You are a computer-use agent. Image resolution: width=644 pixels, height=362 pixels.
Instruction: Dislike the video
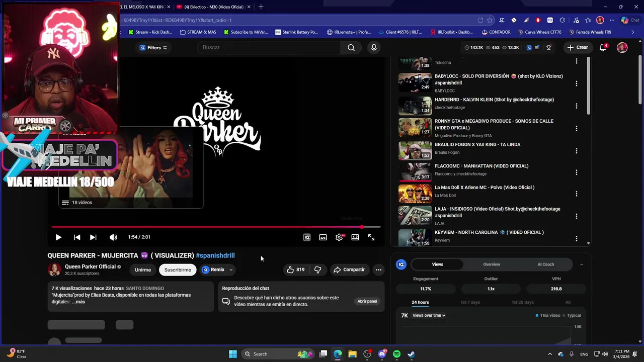click(x=317, y=269)
